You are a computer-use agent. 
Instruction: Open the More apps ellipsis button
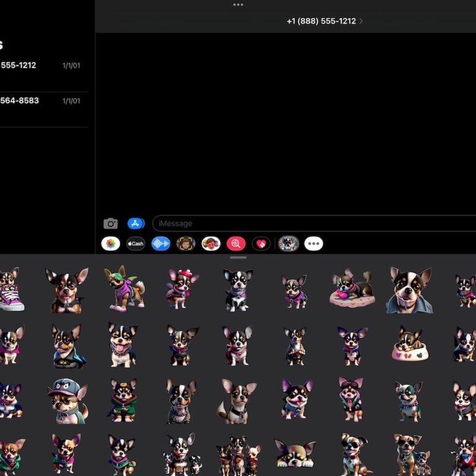[x=314, y=244]
